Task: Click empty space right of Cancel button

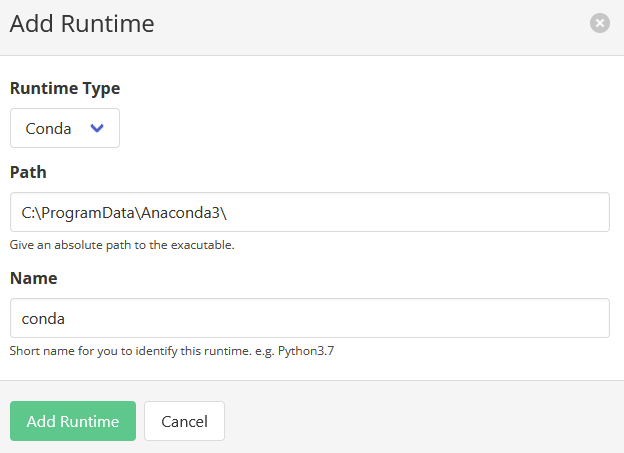Action: (420, 421)
